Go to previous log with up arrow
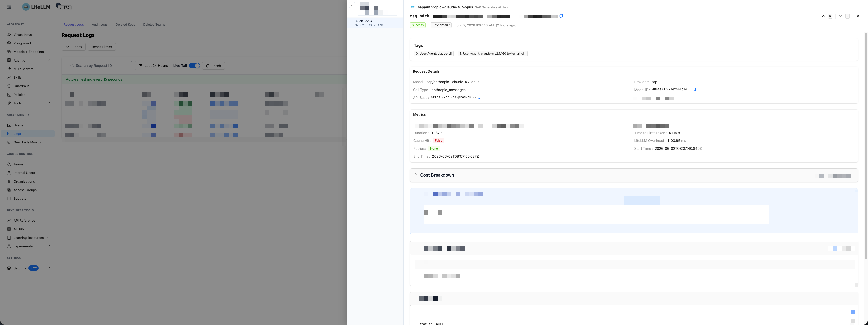The width and height of the screenshot is (868, 325). tap(823, 16)
